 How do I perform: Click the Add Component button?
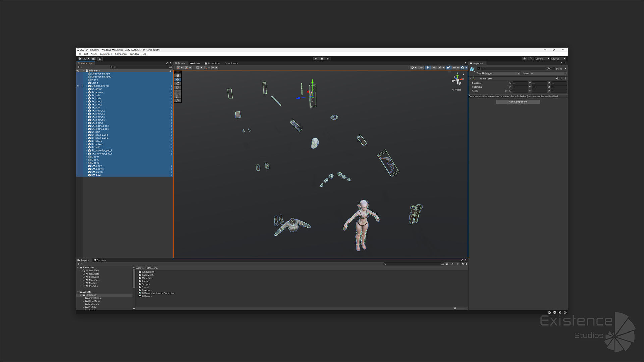pos(518,102)
